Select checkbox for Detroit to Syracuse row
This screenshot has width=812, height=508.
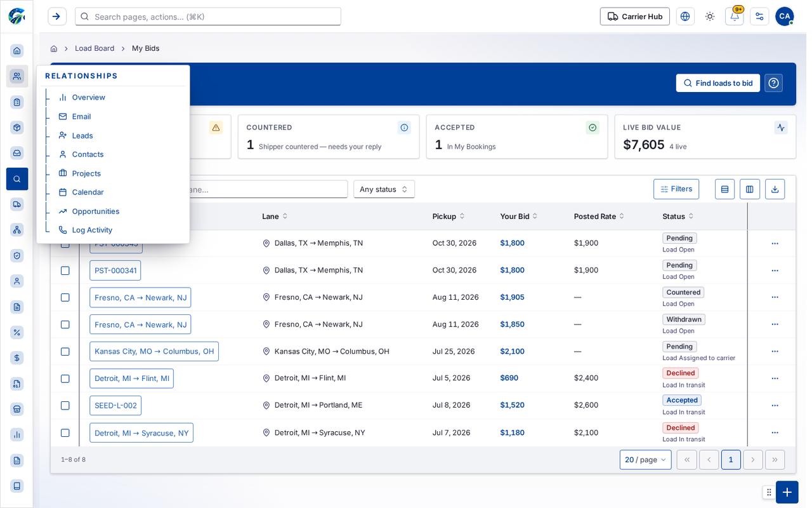[x=65, y=432]
